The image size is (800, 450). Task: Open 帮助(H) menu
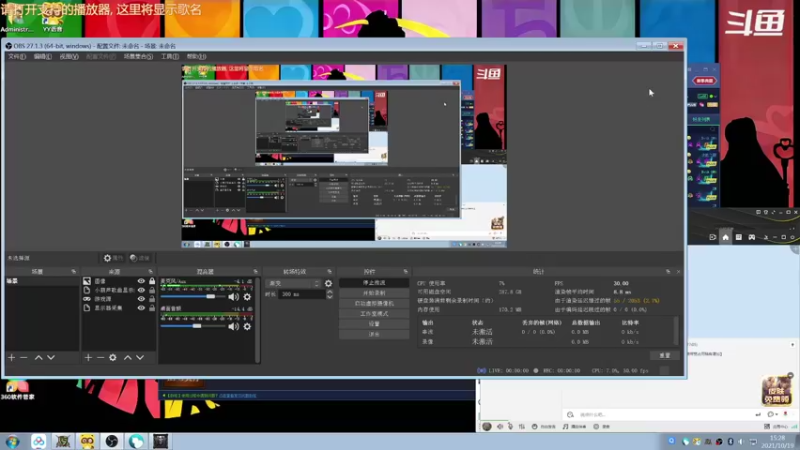[x=196, y=57]
